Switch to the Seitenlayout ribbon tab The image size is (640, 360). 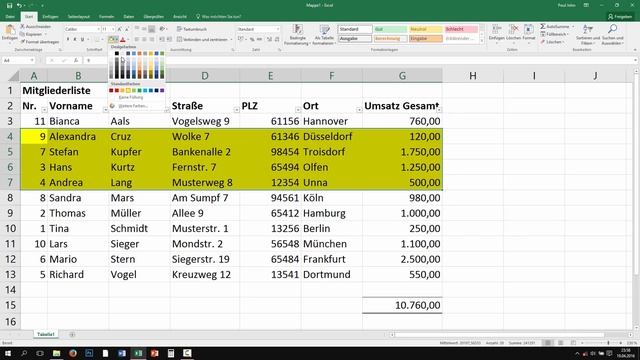click(78, 17)
